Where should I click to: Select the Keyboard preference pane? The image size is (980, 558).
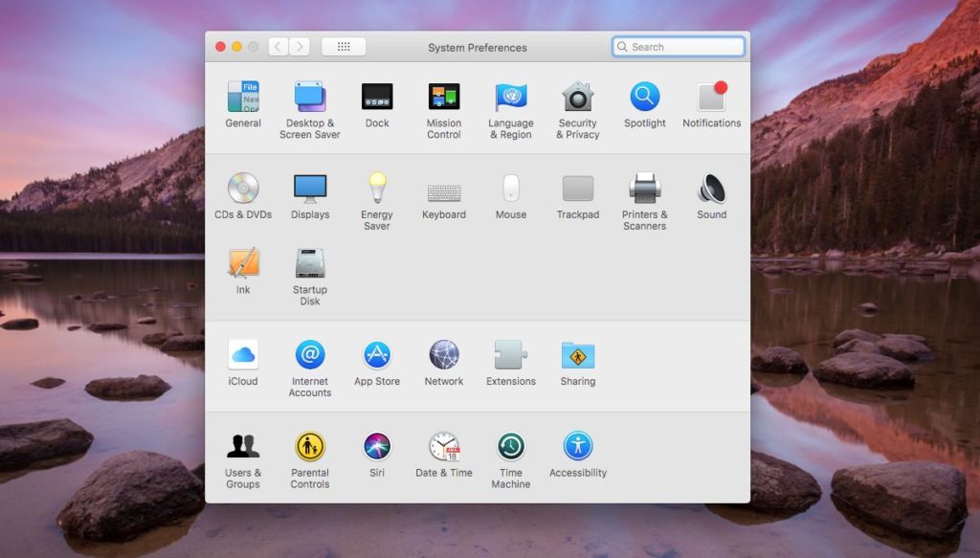tap(443, 191)
